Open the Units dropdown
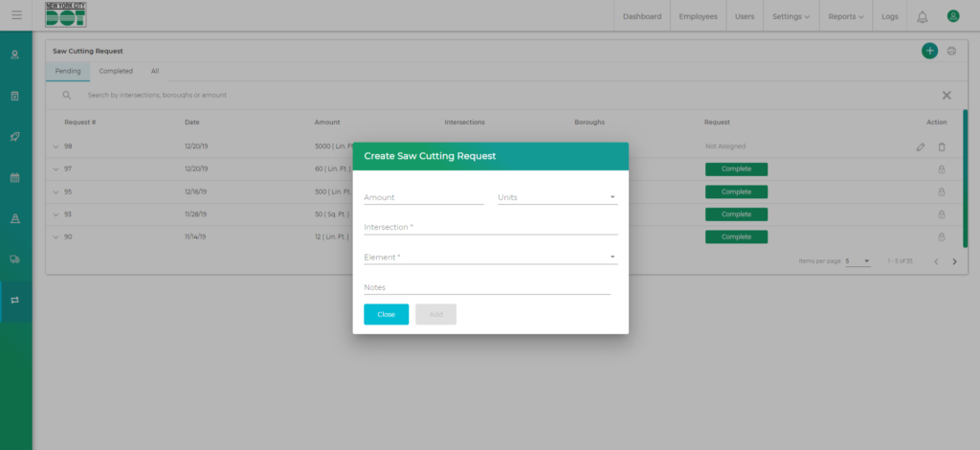This screenshot has height=450, width=980. pos(557,197)
